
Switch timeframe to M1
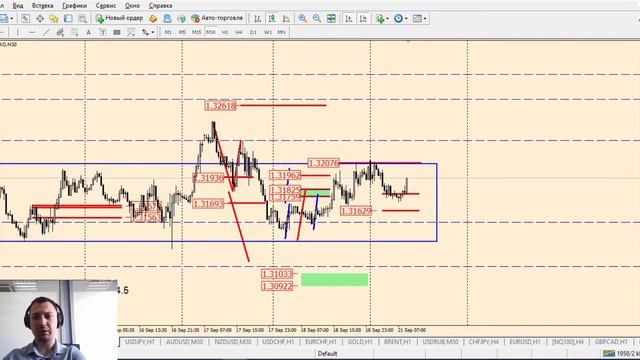tap(168, 32)
